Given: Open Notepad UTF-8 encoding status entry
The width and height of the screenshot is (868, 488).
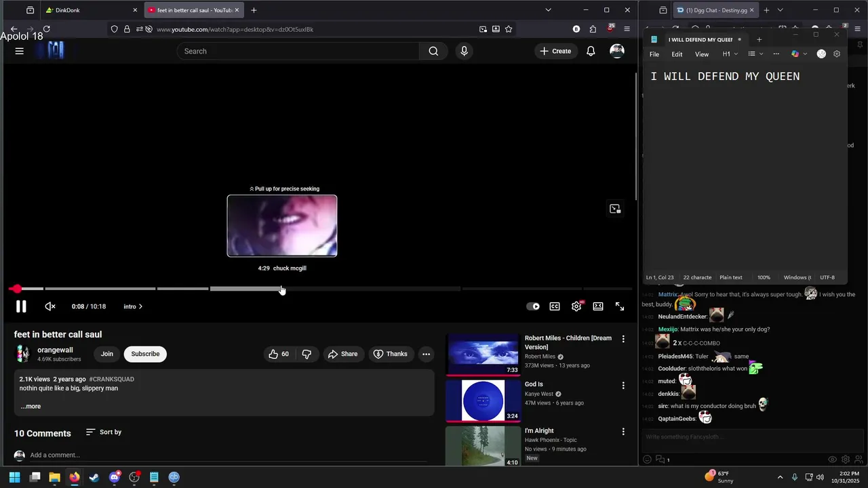Looking at the screenshot, I should [827, 277].
